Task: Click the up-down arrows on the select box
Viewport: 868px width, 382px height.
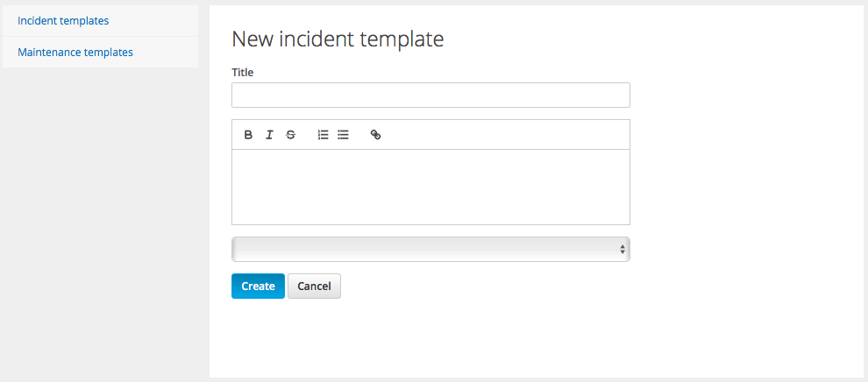Action: click(x=623, y=250)
